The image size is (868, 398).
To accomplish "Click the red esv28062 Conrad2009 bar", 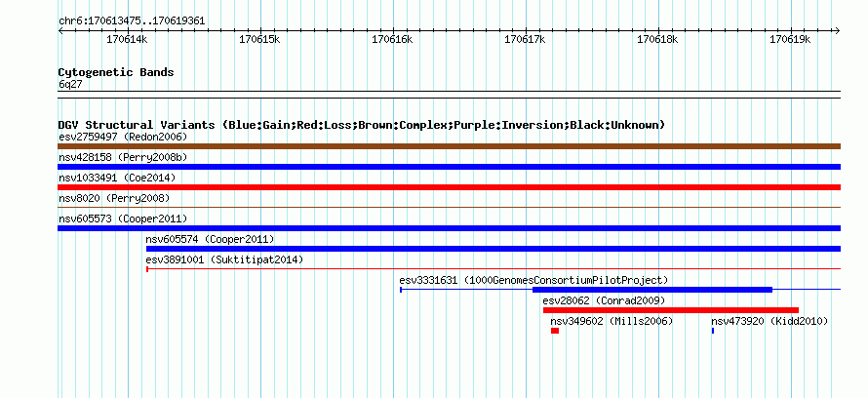I will tap(670, 310).
